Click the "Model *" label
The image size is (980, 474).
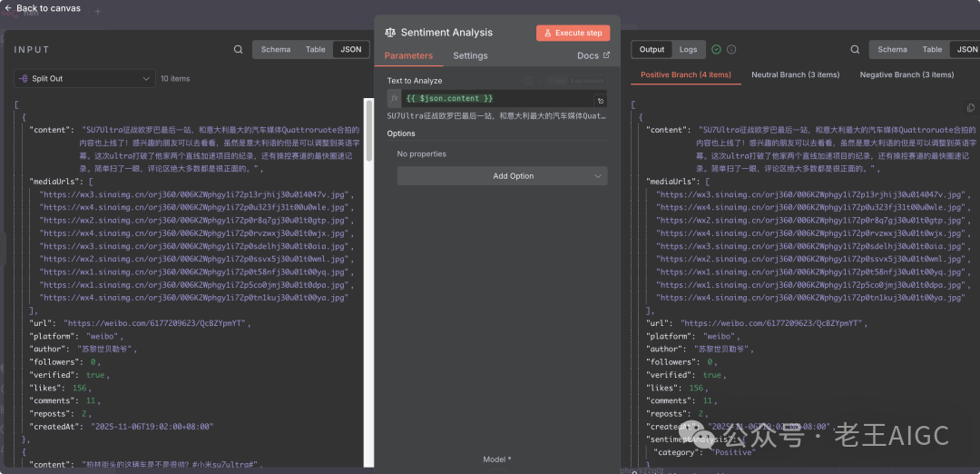click(497, 459)
